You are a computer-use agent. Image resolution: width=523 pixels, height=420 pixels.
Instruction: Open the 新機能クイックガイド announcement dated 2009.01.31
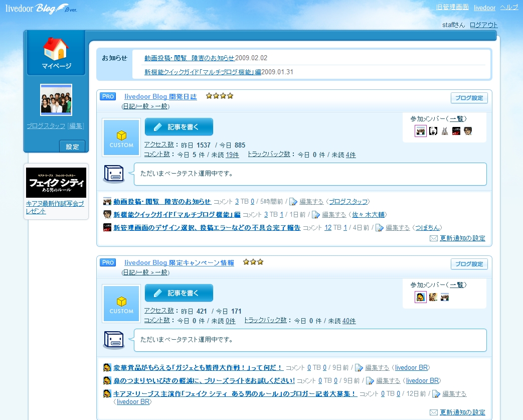tap(203, 72)
